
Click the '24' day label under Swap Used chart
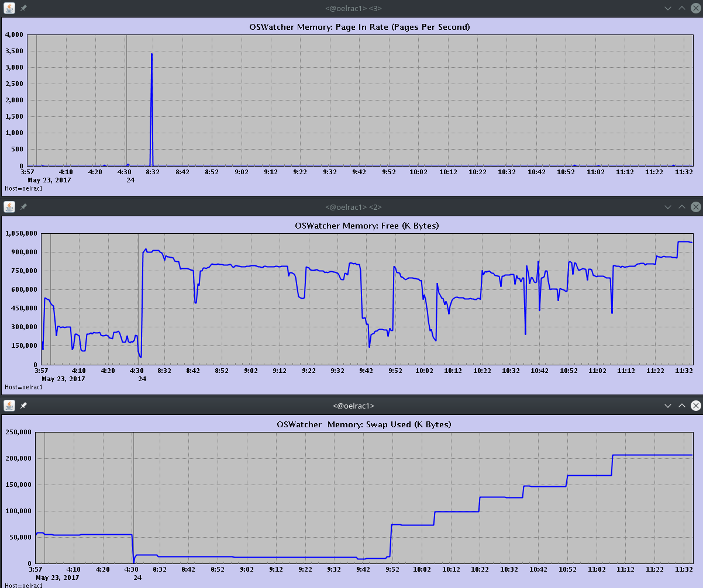137,577
